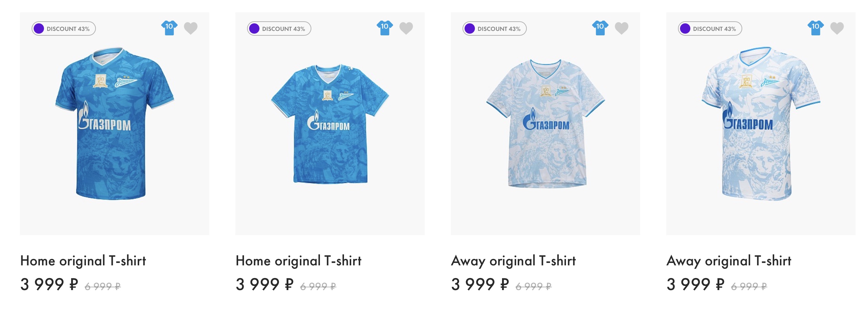Screen dimensions: 868x333
Task: Click purple dot in third card discount badge
Action: pyautogui.click(x=470, y=29)
